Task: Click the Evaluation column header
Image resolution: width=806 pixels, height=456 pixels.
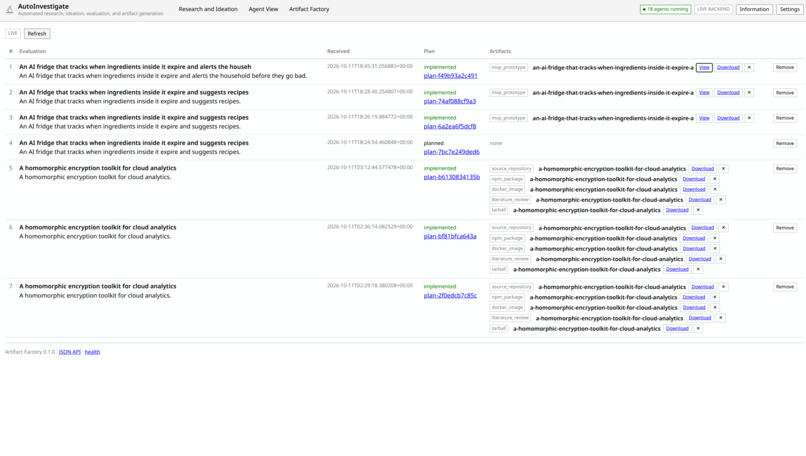Action: tap(32, 51)
